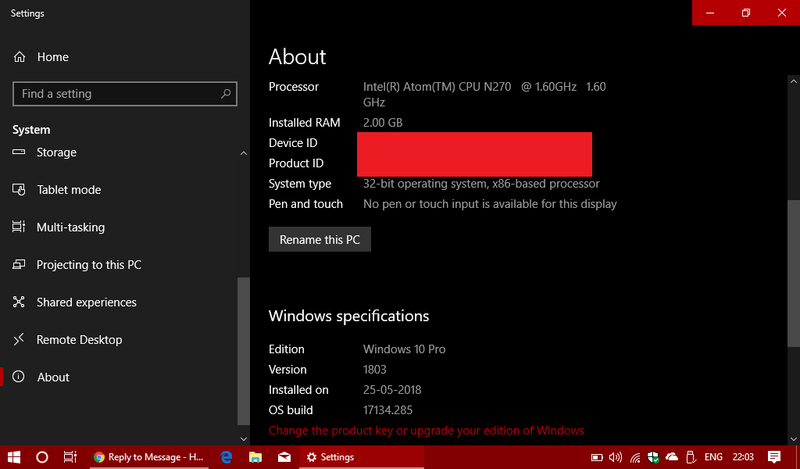The height and width of the screenshot is (469, 800).
Task: Click sidebar scroll down arrow
Action: (x=244, y=439)
